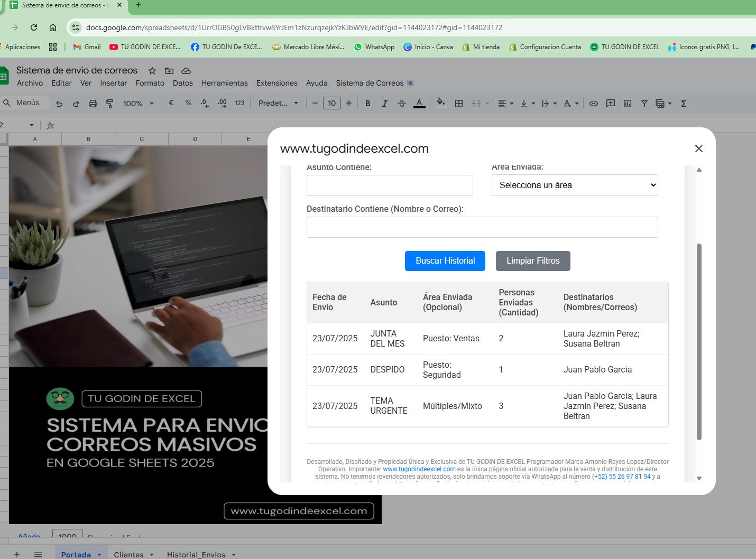Open the 123 number format options
756x559 pixels.
pyautogui.click(x=239, y=103)
